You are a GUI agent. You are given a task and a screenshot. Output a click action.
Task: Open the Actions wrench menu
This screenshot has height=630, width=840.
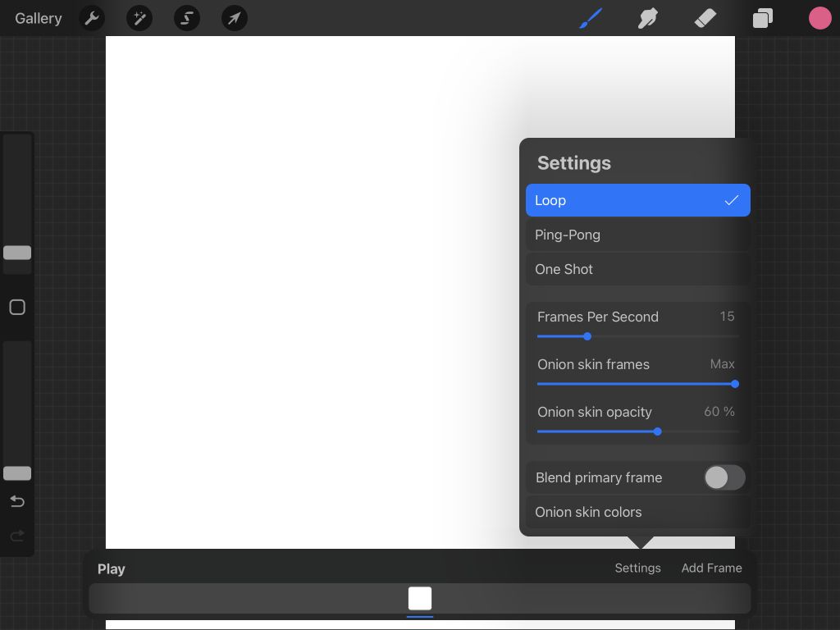click(92, 18)
